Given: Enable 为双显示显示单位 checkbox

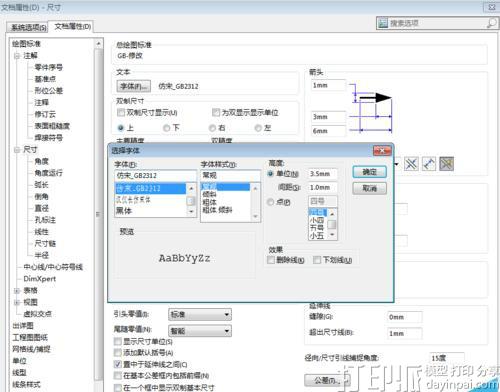Looking at the screenshot, I should coord(216,112).
